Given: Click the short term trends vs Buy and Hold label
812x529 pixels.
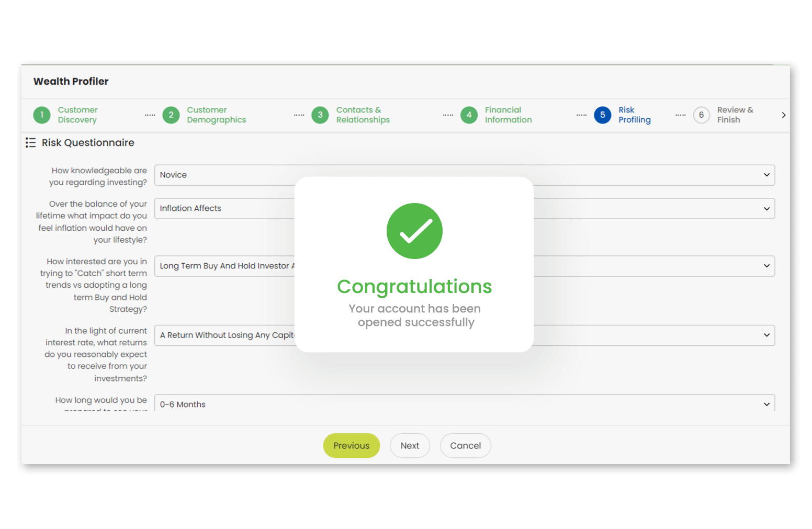Looking at the screenshot, I should [94, 285].
